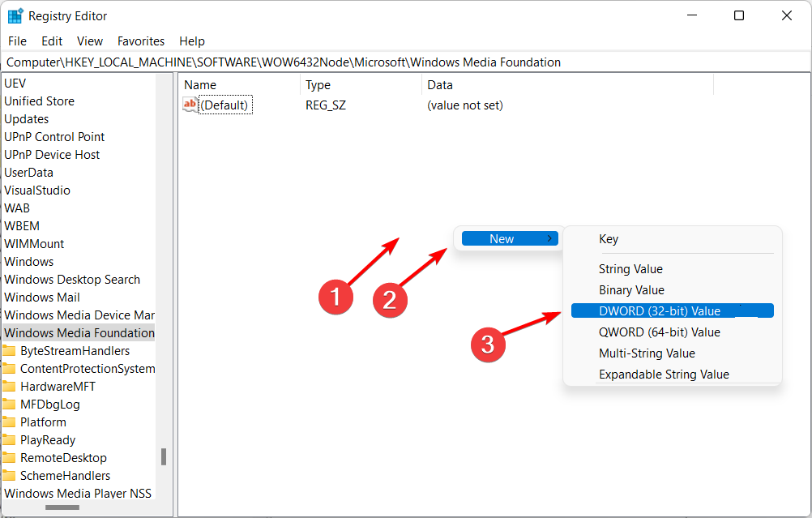812x518 pixels.
Task: Open the SchemeHandlers subkey label
Action: point(66,476)
